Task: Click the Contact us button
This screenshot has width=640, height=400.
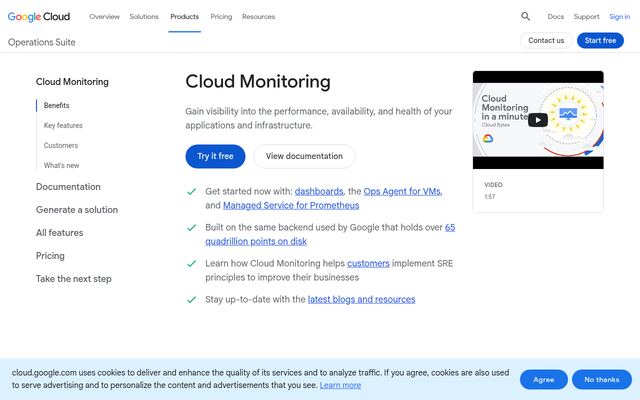Action: tap(546, 40)
